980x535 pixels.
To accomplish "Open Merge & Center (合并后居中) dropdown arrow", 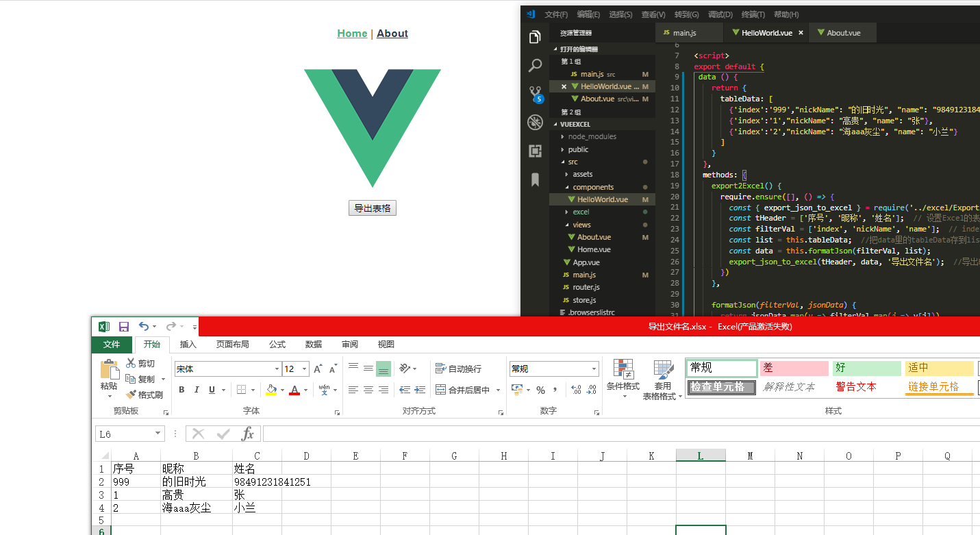I will tap(498, 390).
